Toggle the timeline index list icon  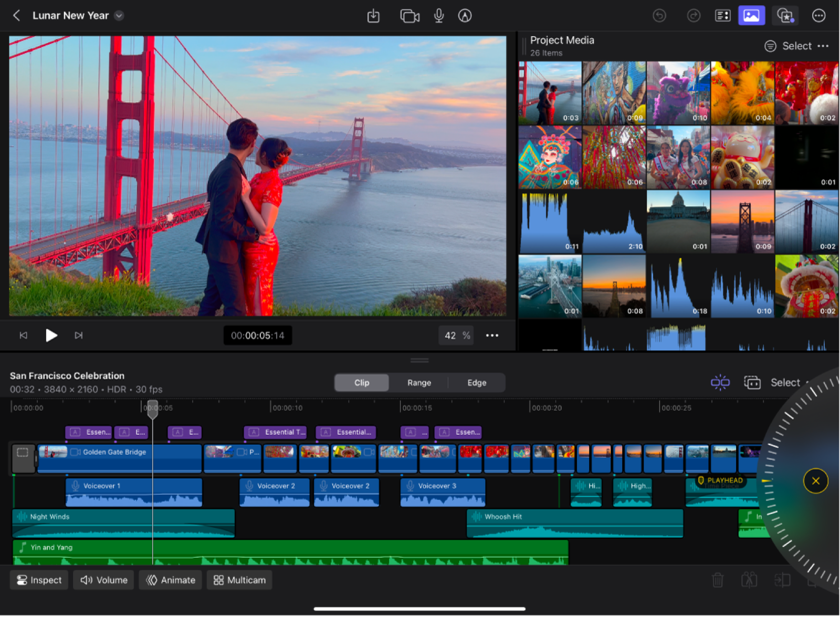click(x=722, y=16)
